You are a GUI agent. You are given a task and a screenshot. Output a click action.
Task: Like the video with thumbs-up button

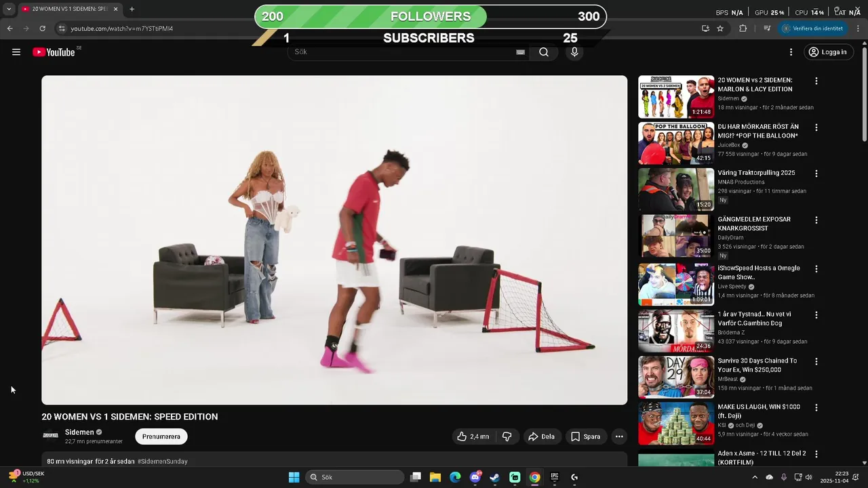tap(473, 436)
